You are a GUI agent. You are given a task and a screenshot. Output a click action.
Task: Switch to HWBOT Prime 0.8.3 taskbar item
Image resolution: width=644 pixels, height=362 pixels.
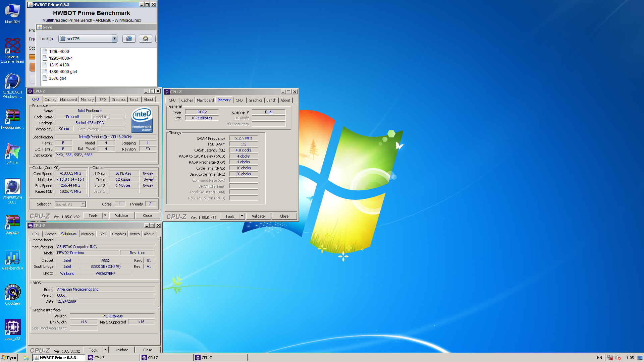pos(59,358)
